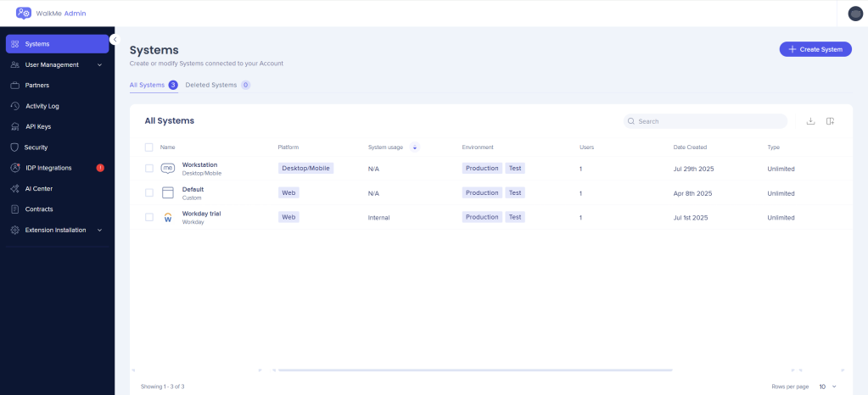The width and height of the screenshot is (868, 395).
Task: Click the download icon above the systems table
Action: click(810, 121)
